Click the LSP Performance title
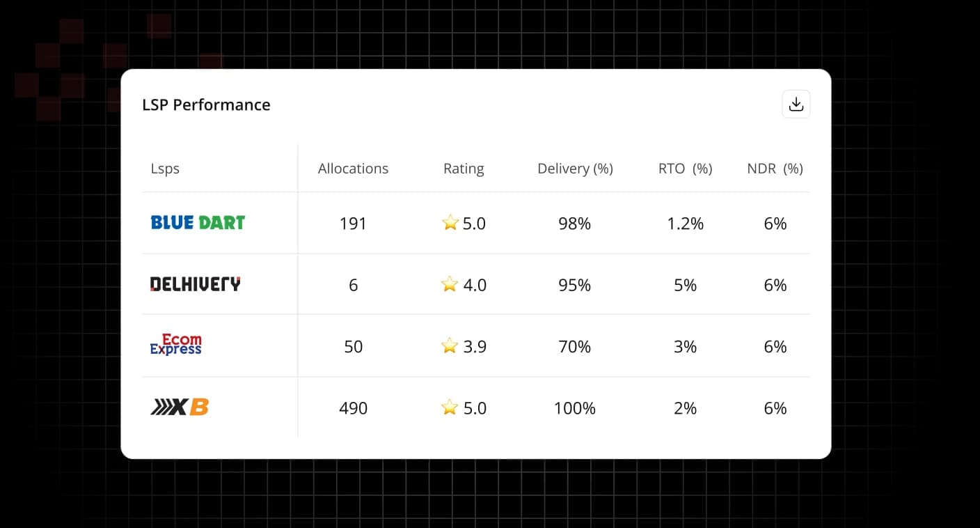 206,104
